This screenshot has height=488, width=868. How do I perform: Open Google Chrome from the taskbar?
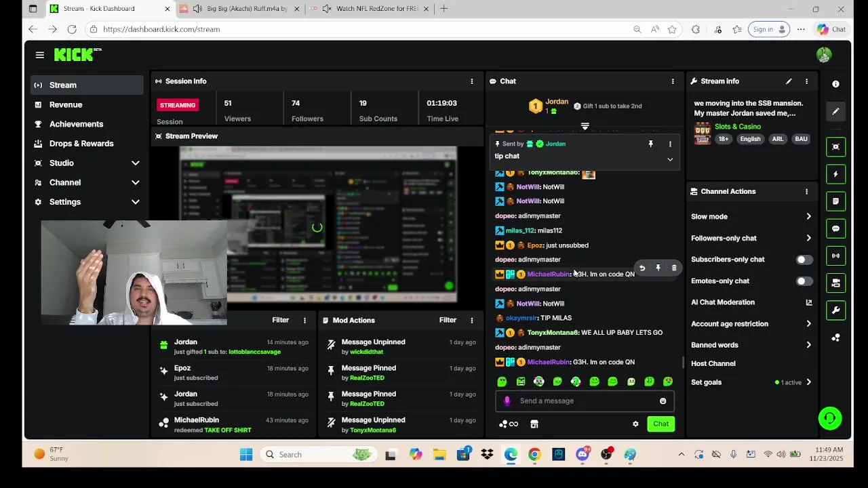coord(534,455)
